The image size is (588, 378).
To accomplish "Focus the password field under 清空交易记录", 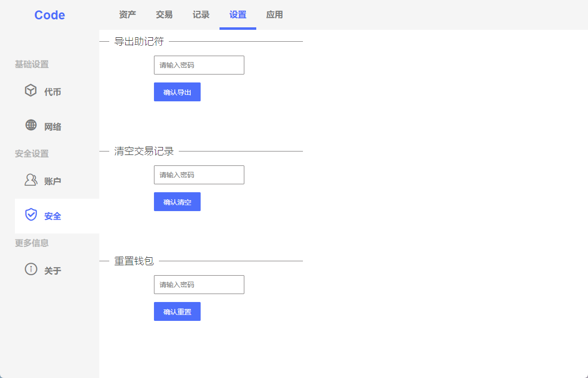I will [199, 175].
